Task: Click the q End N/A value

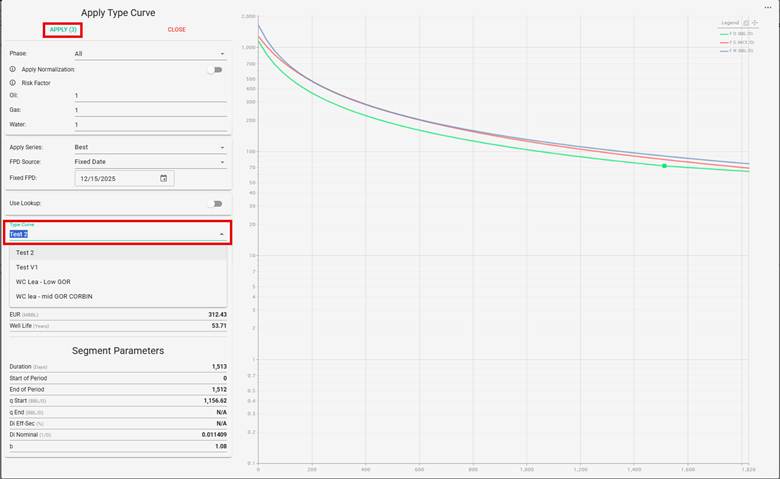Action: [x=222, y=412]
